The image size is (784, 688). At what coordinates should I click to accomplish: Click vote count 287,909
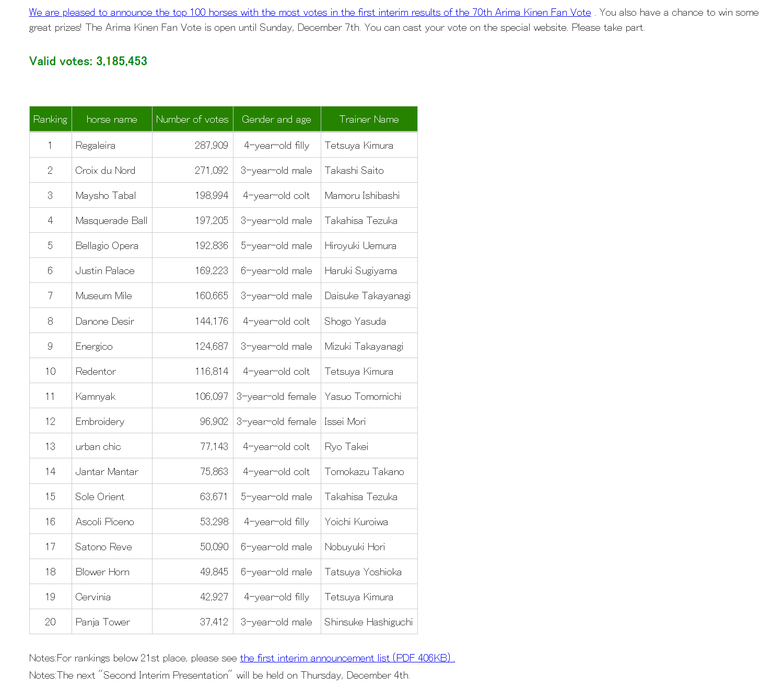coord(212,145)
